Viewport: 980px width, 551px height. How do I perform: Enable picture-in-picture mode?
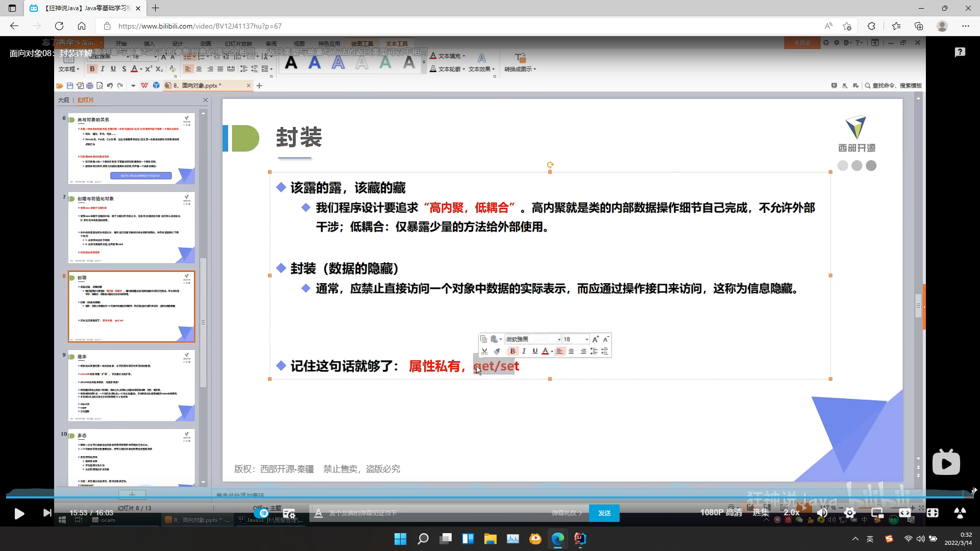click(877, 513)
